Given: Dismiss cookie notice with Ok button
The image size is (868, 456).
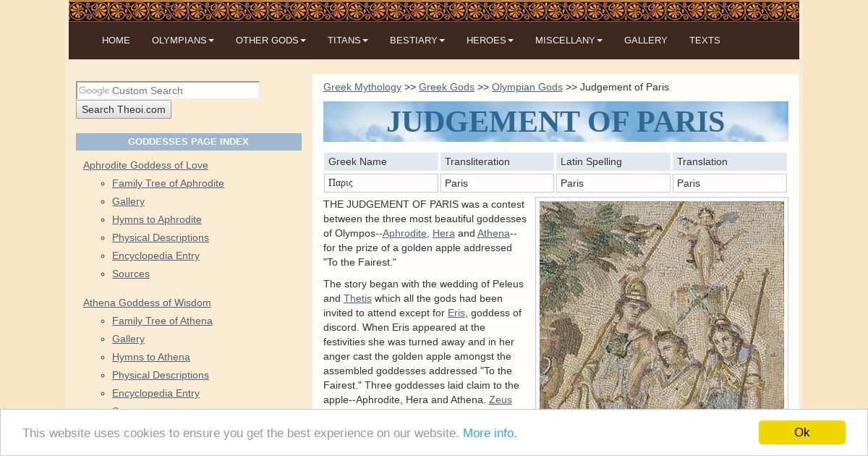Looking at the screenshot, I should 802,432.
